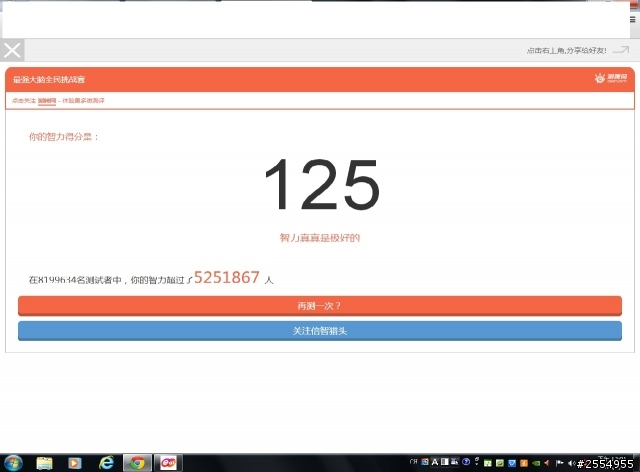
Task: Expand the language bar options arrow
Action: point(477,462)
